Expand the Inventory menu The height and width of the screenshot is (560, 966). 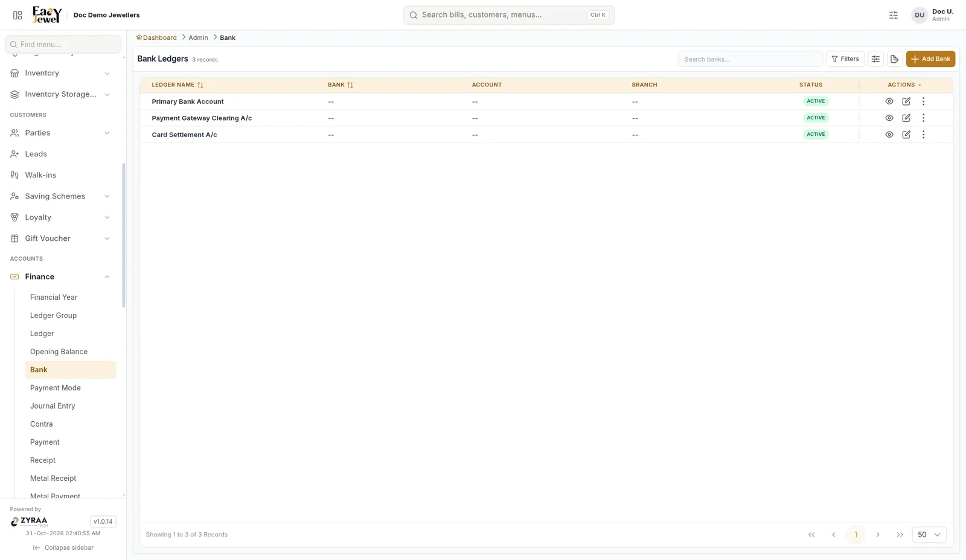click(60, 73)
